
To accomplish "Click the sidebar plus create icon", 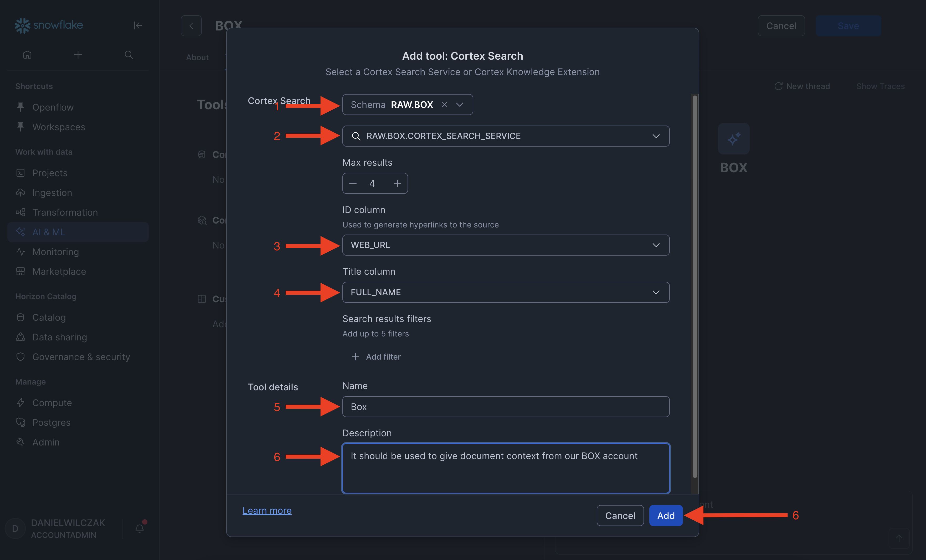I will coord(78,55).
